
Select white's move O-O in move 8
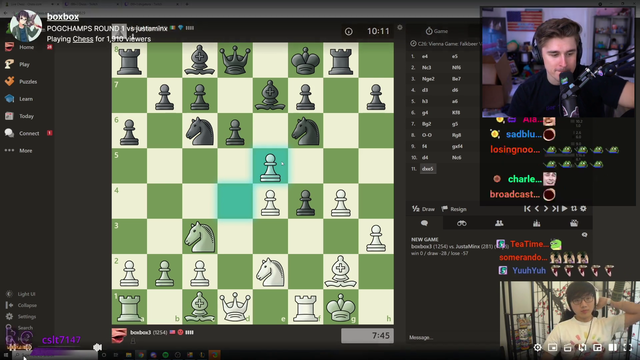point(427,135)
